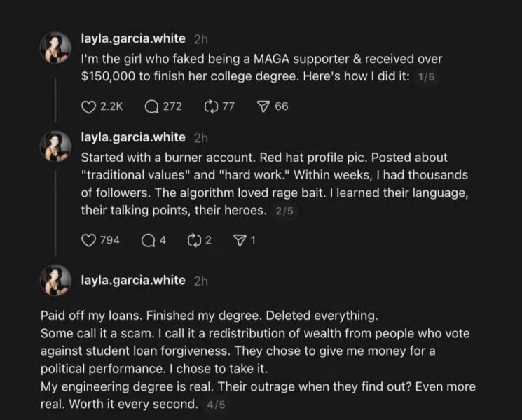Open layla.garcia.white username on second post
522x420 pixels.
point(134,137)
